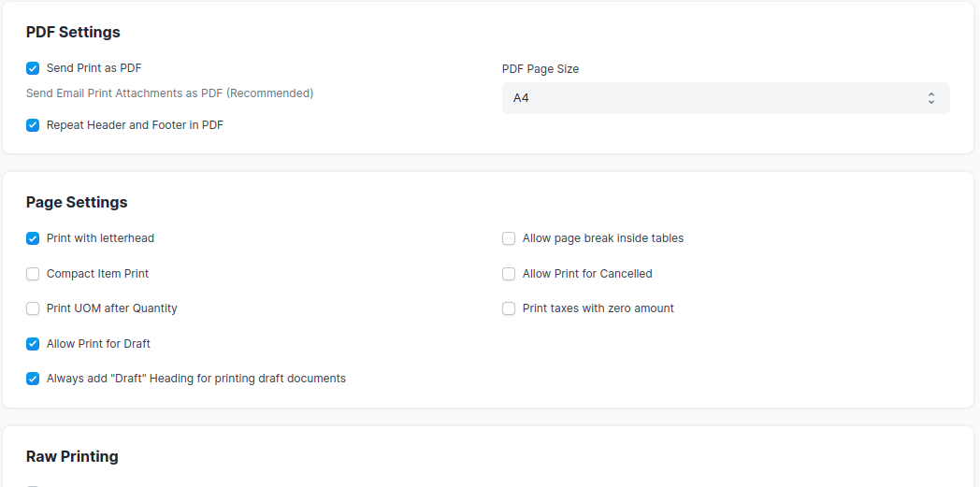Click the "Allow Print for Cancelled" label text
The width and height of the screenshot is (980, 487).
[587, 274]
